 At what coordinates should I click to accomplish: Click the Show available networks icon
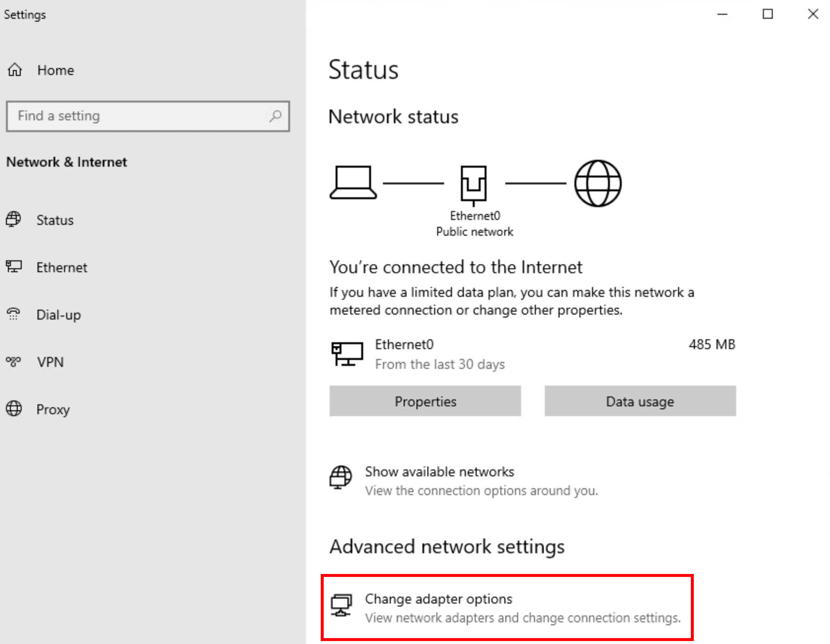[340, 477]
